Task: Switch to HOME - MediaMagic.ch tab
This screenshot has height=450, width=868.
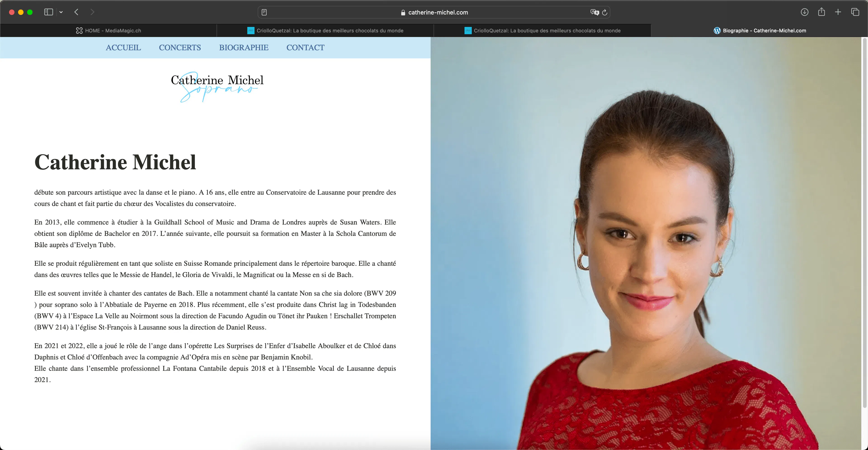Action: [x=108, y=30]
